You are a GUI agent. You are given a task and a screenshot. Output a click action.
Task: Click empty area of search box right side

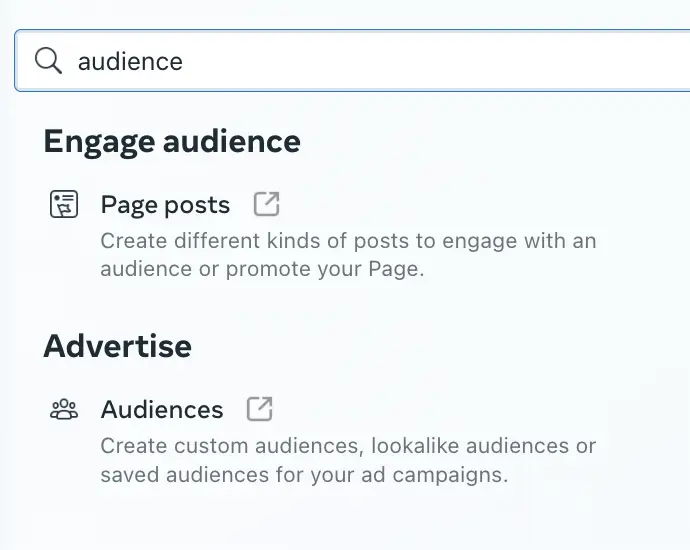(440, 61)
